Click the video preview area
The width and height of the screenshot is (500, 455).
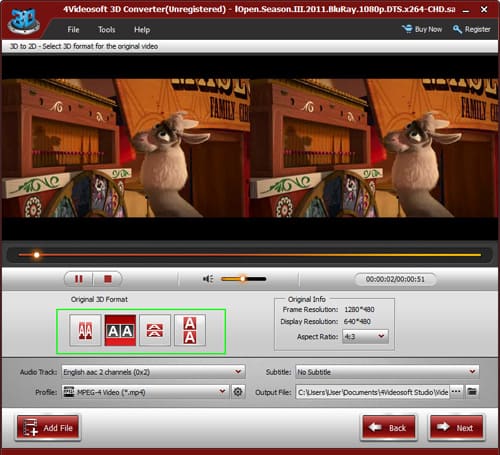click(x=250, y=148)
